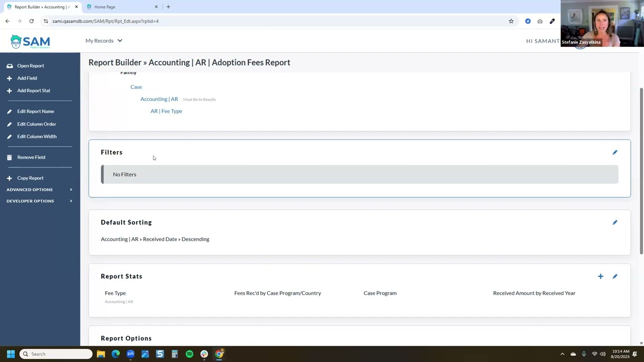
Task: Add a Report Stat with plus icon
Action: pyautogui.click(x=600, y=277)
